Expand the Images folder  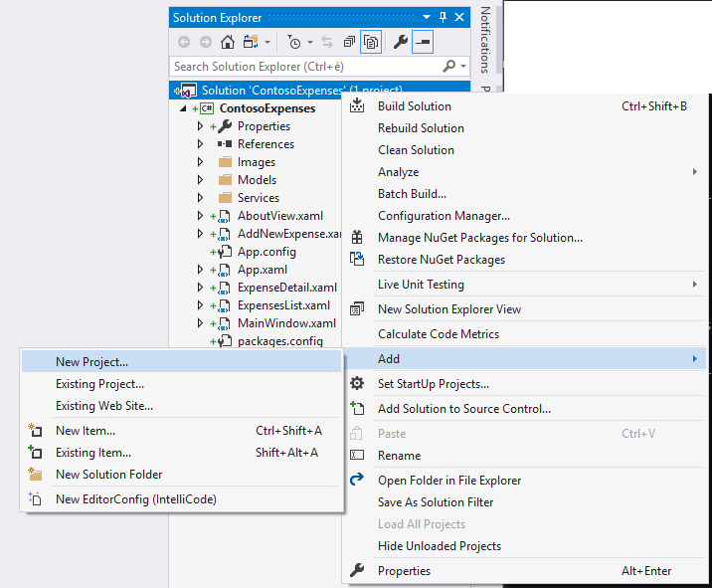pyautogui.click(x=200, y=162)
